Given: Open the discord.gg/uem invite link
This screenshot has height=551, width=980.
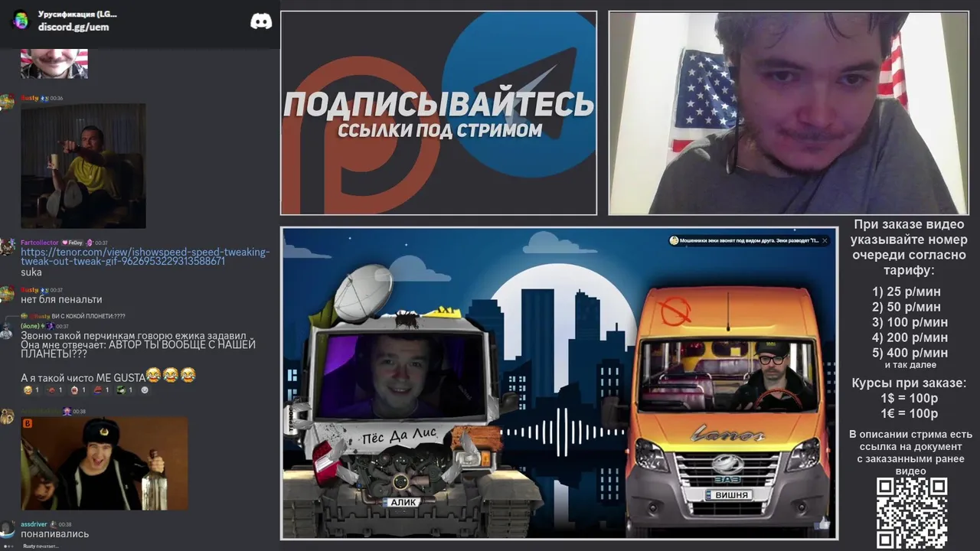Looking at the screenshot, I should pos(73,27).
